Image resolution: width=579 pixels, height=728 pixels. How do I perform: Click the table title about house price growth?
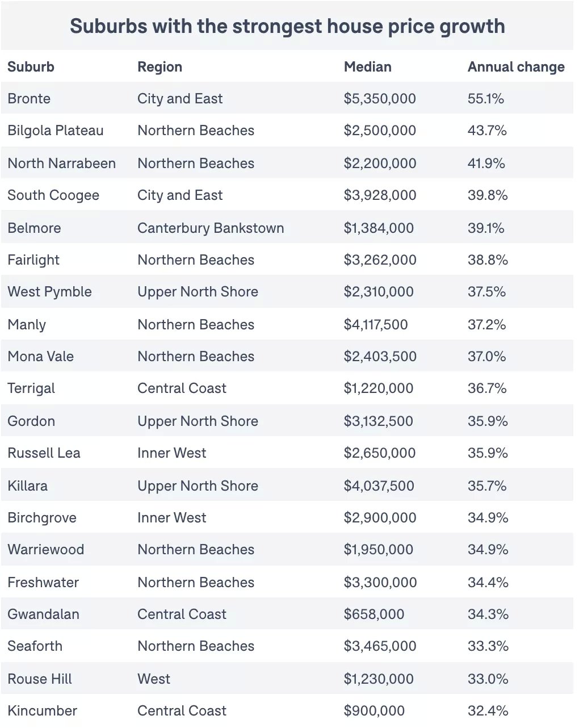(287, 26)
